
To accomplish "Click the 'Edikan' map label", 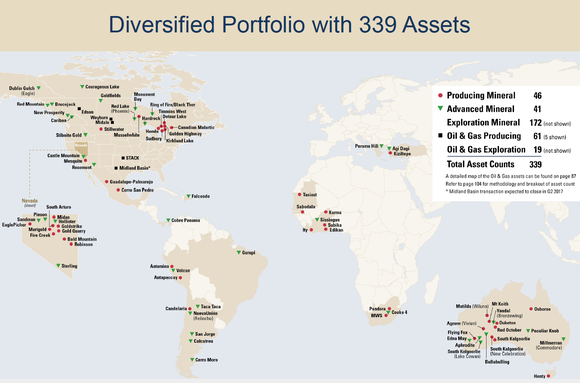I will point(336,230).
